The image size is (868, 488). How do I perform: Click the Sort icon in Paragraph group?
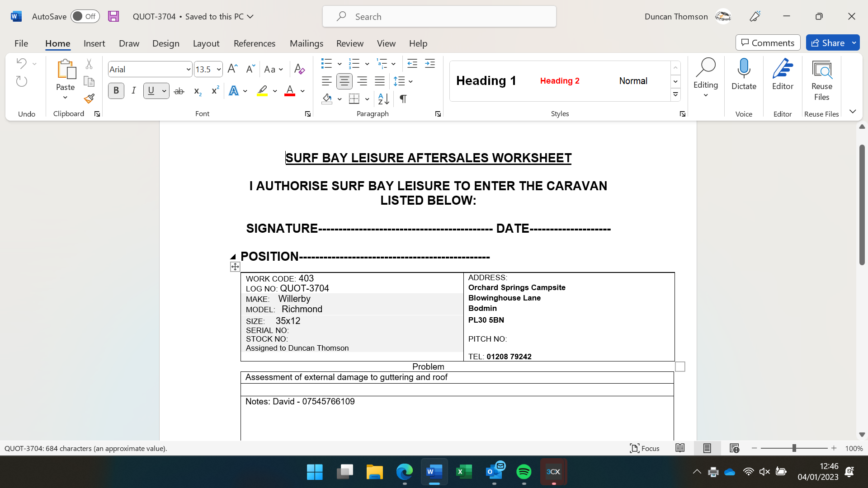(383, 99)
